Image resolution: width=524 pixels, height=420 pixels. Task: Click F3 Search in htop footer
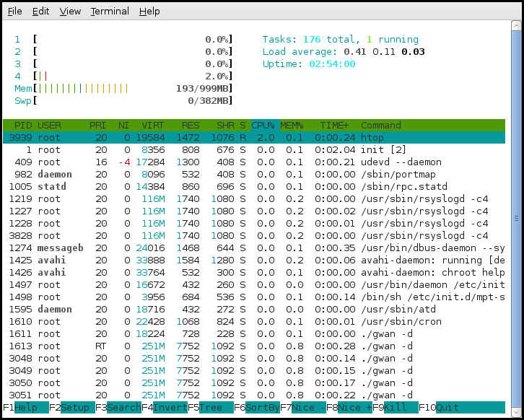click(x=118, y=408)
